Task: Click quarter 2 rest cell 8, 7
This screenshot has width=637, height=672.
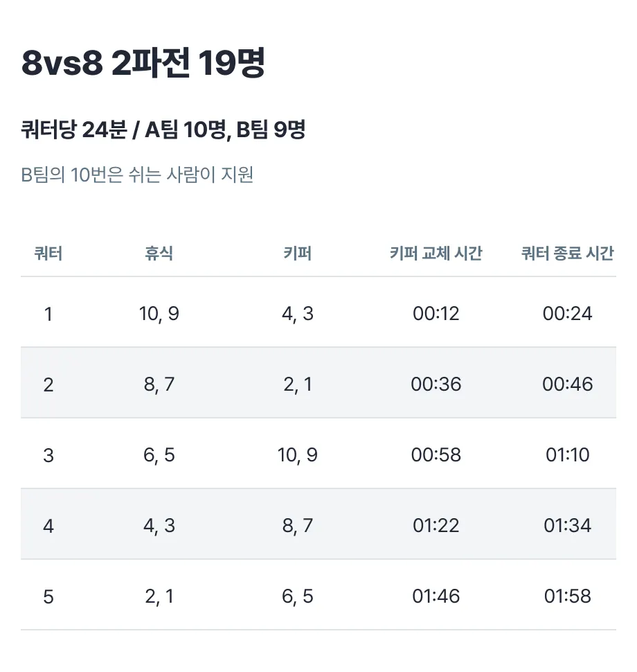Action: click(x=159, y=384)
